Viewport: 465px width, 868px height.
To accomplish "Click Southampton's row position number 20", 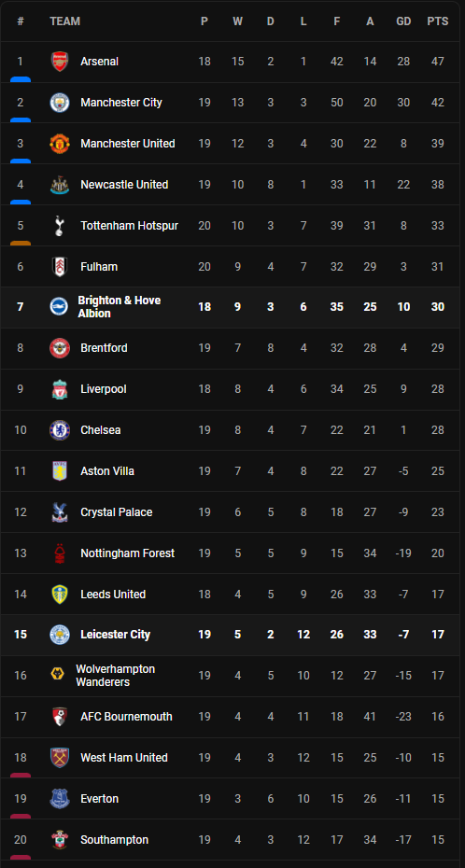I will click(21, 840).
